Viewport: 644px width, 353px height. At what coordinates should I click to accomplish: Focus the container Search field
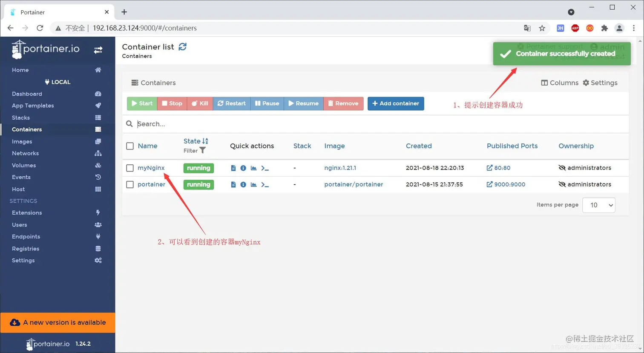coord(381,124)
